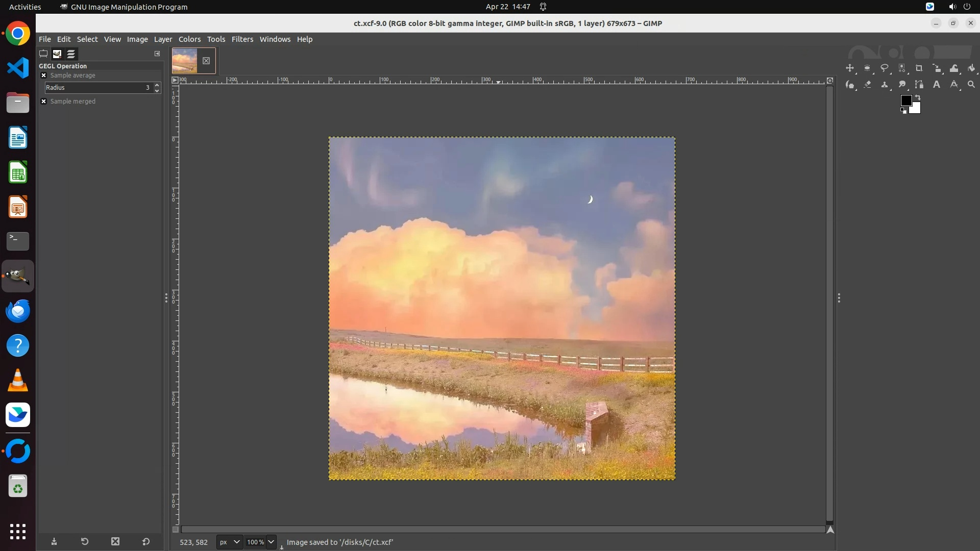Select the Crop tool
980x551 pixels.
click(919, 68)
